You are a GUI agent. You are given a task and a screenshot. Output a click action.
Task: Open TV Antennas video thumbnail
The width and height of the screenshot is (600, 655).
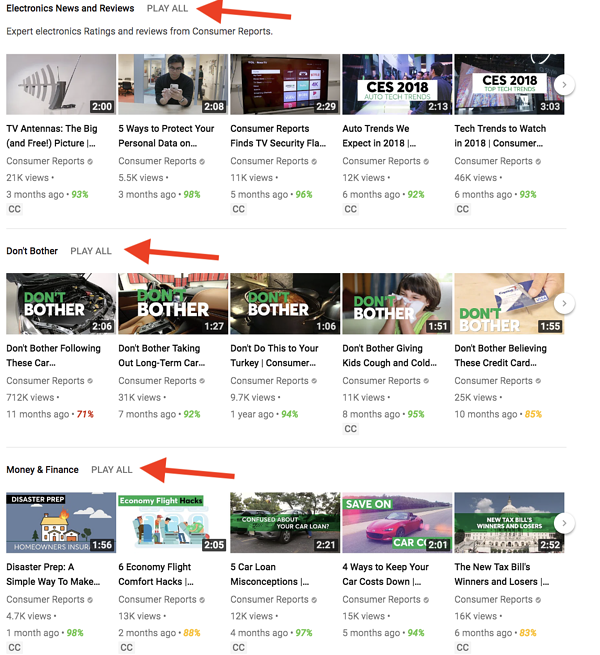click(61, 84)
